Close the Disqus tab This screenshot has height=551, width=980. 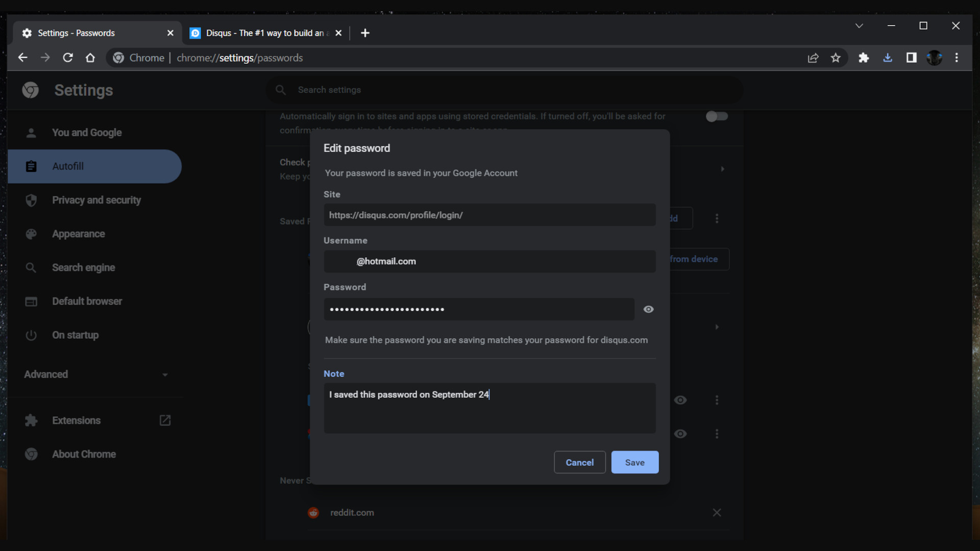pos(338,33)
